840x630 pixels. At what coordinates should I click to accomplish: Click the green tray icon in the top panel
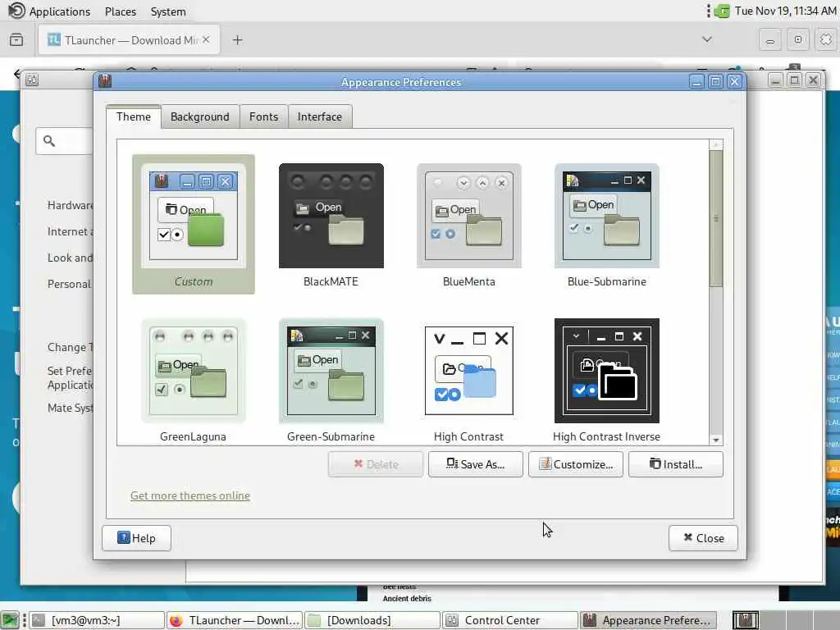[x=722, y=11]
